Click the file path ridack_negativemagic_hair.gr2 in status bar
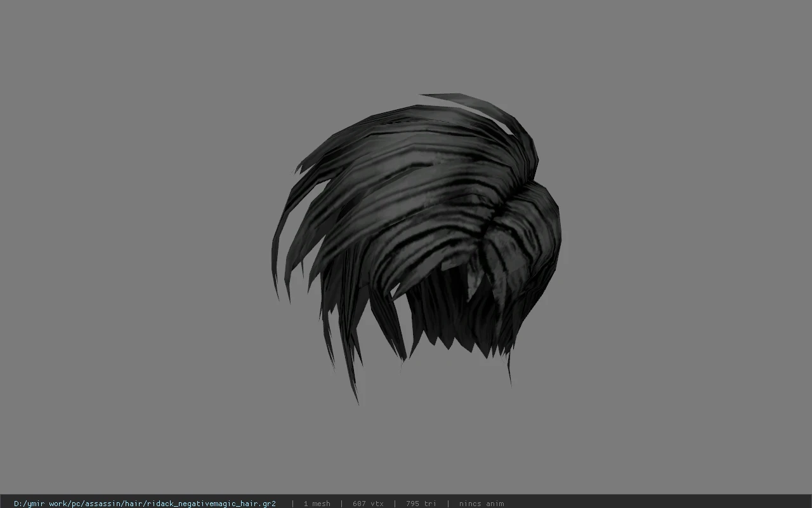Viewport: 812px width, 508px height. click(x=145, y=504)
